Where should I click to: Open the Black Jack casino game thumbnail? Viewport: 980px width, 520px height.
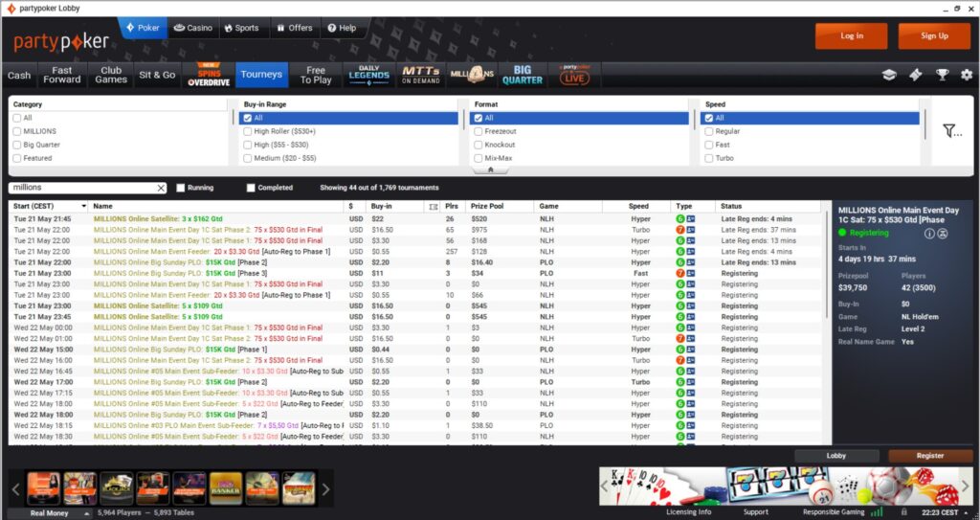tap(117, 488)
